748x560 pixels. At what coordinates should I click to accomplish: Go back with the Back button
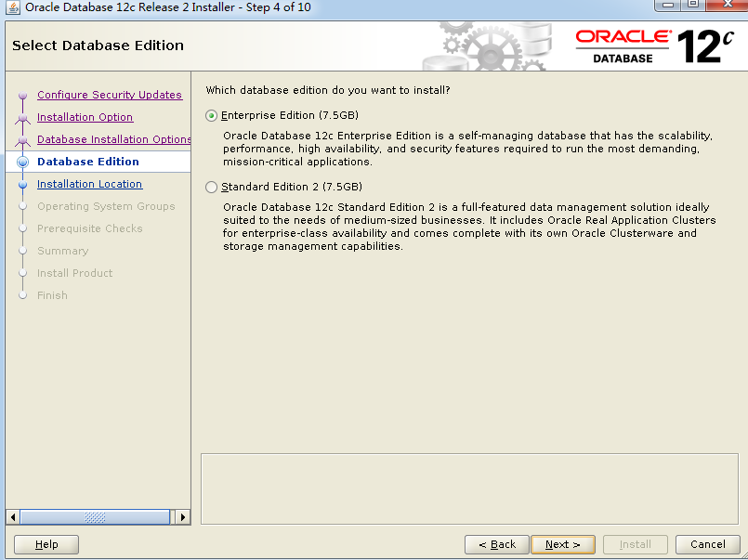pos(496,544)
